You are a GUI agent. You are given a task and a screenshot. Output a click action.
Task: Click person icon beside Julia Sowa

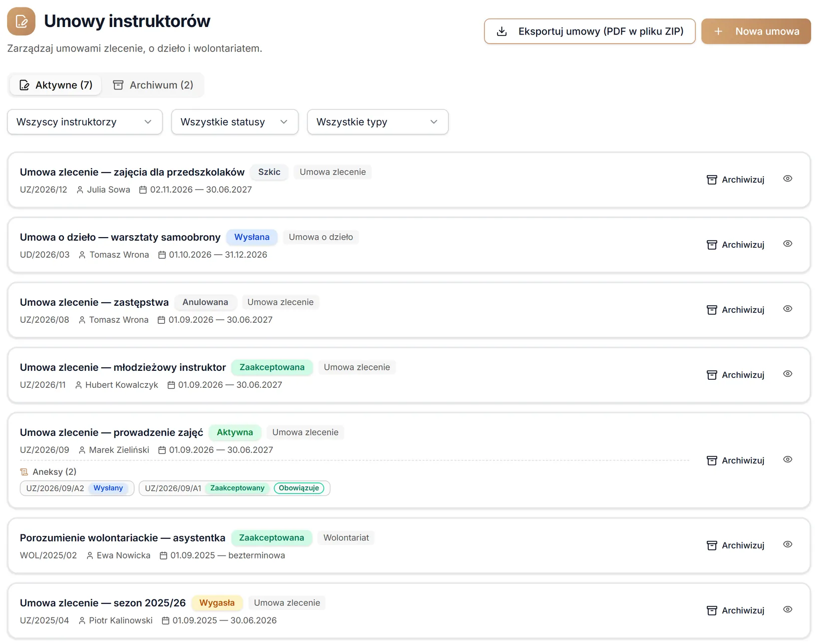pyautogui.click(x=80, y=190)
